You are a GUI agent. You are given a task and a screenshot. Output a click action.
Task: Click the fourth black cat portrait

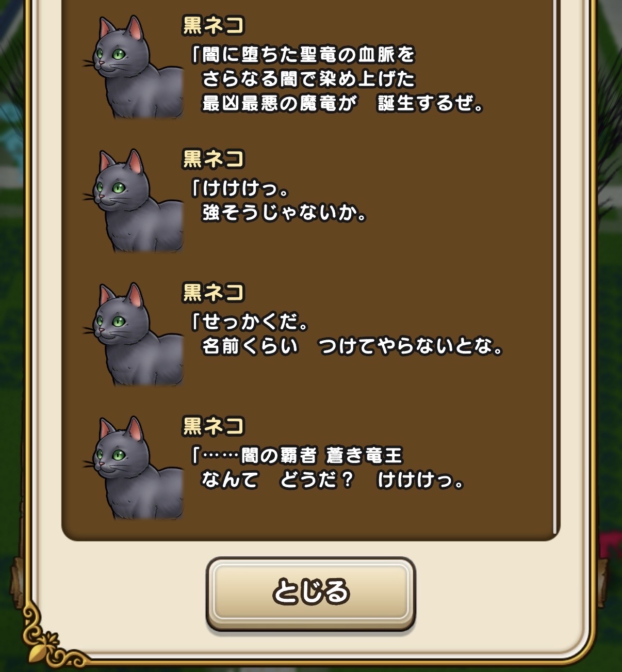[134, 468]
